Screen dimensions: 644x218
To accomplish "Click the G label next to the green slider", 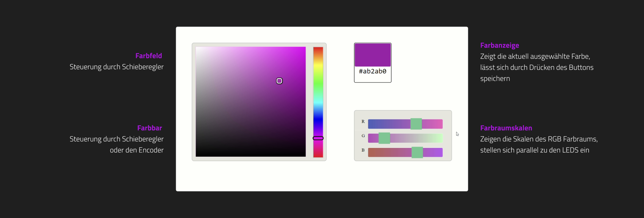I will pos(363,136).
